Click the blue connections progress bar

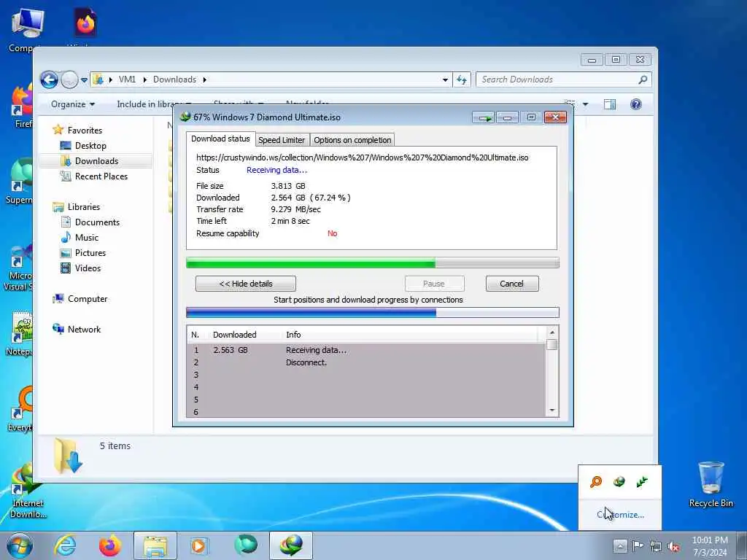coord(373,312)
